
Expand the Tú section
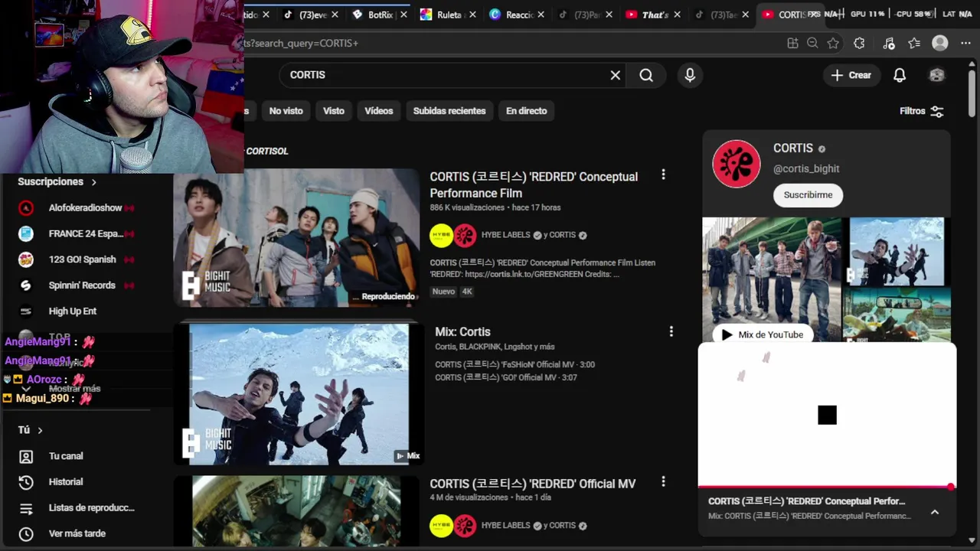31,430
